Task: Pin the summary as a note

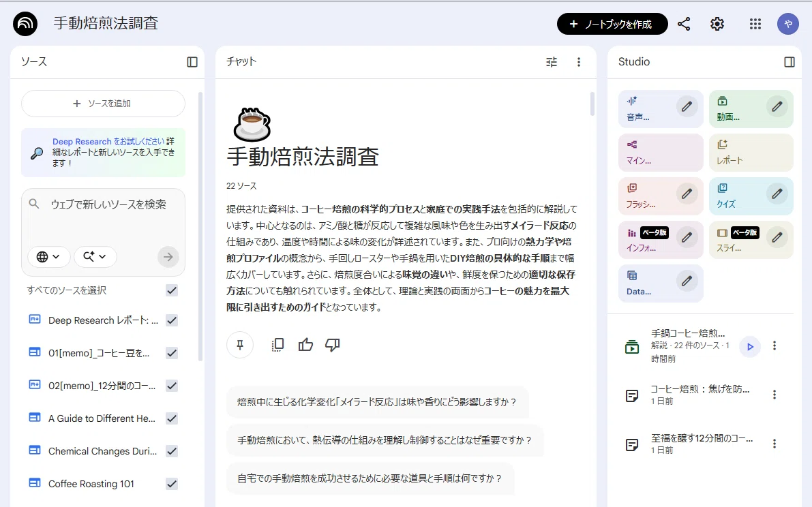Action: [x=240, y=345]
